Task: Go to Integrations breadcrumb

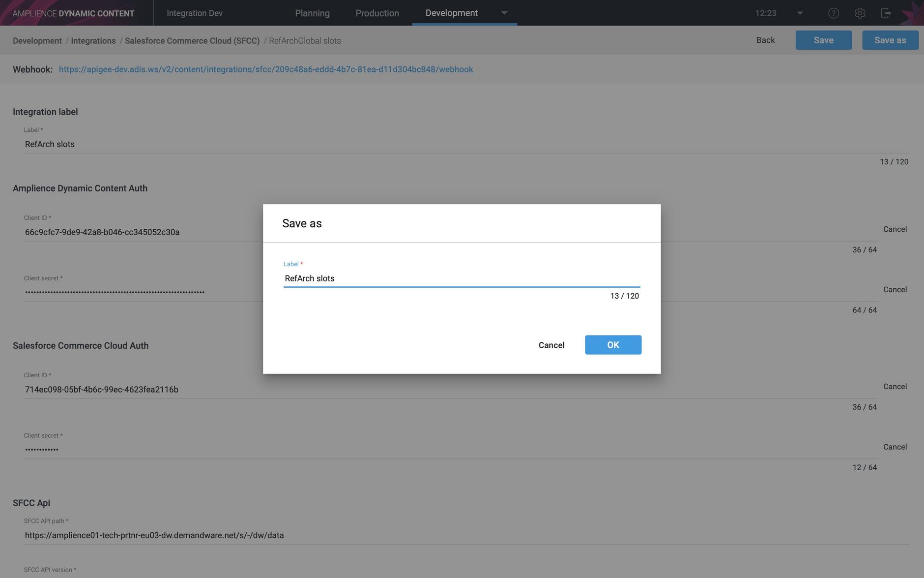Action: [x=93, y=41]
